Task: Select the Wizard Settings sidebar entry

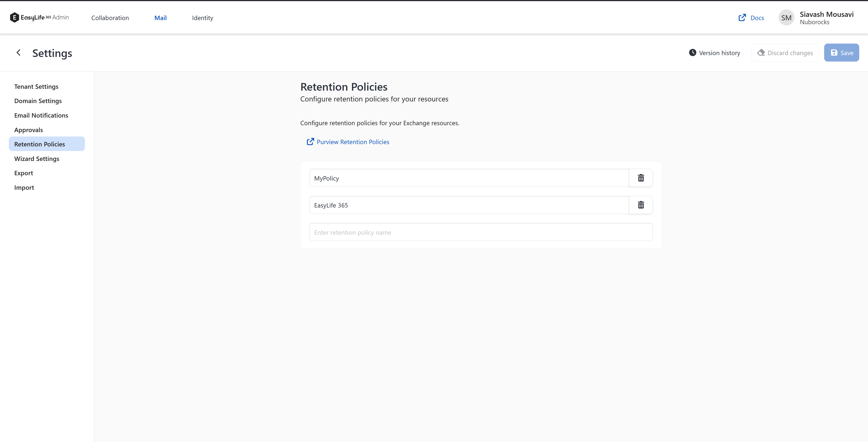Action: [37, 158]
